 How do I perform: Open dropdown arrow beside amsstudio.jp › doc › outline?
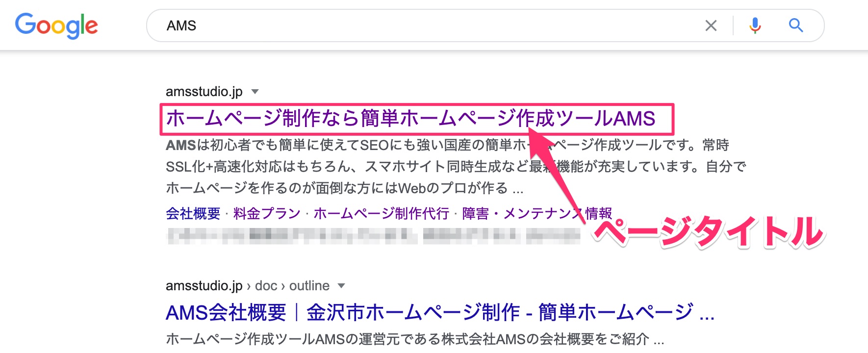coord(341,286)
